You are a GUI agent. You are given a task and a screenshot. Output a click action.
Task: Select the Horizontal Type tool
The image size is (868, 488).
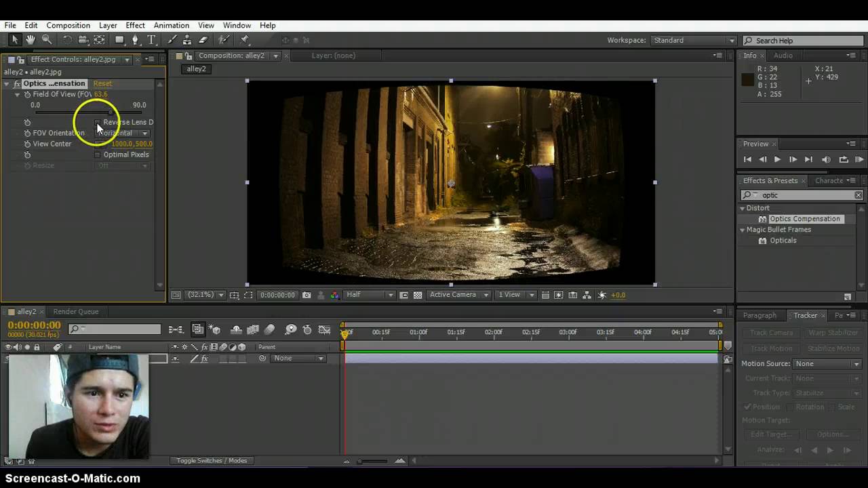151,40
